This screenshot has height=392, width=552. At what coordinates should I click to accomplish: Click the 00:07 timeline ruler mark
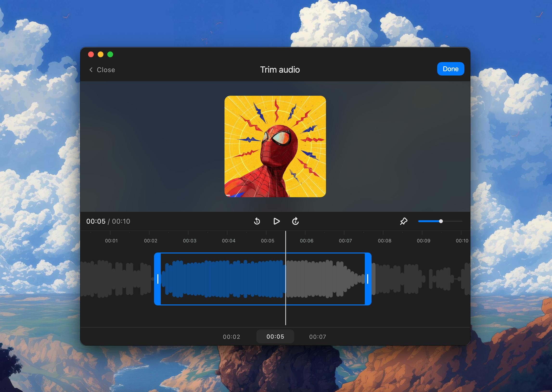click(345, 241)
